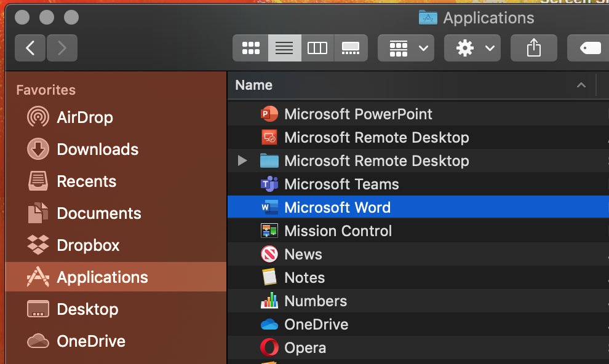The image size is (609, 364).
Task: Select the Notes app icon
Action: pos(269,277)
